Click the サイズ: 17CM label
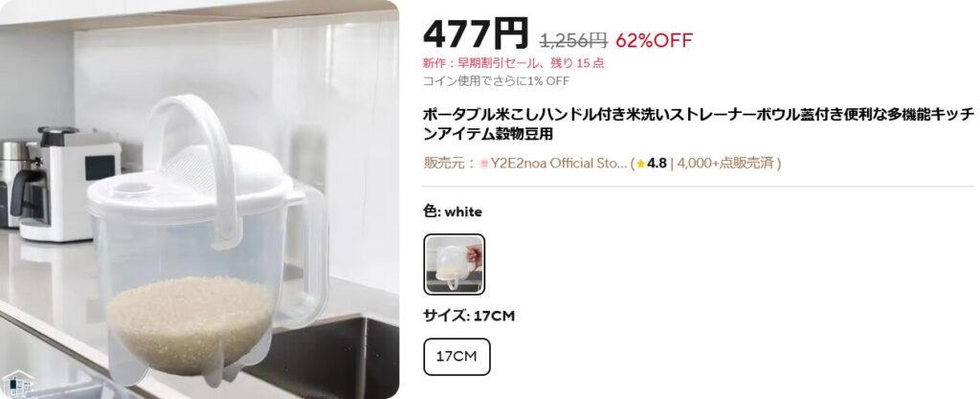The width and height of the screenshot is (980, 399). 469,316
